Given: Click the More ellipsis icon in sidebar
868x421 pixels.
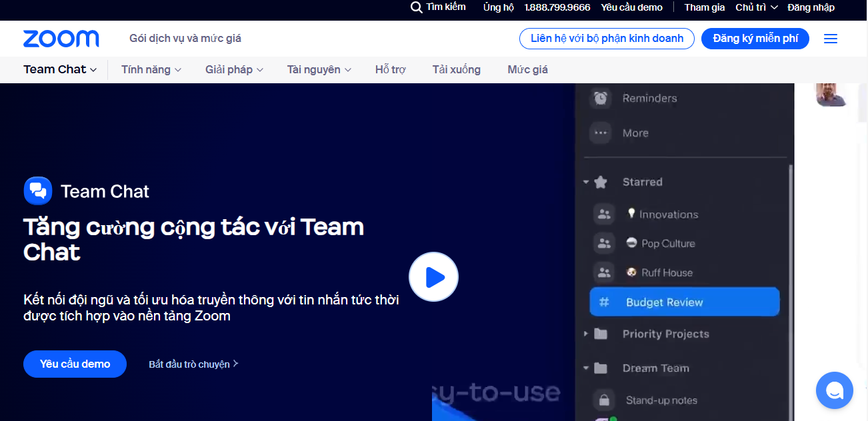Looking at the screenshot, I should [x=601, y=133].
